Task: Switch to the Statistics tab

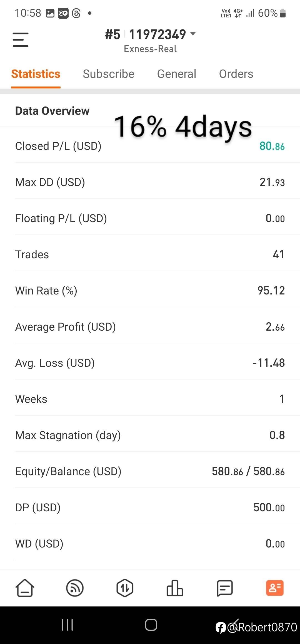Action: click(36, 74)
